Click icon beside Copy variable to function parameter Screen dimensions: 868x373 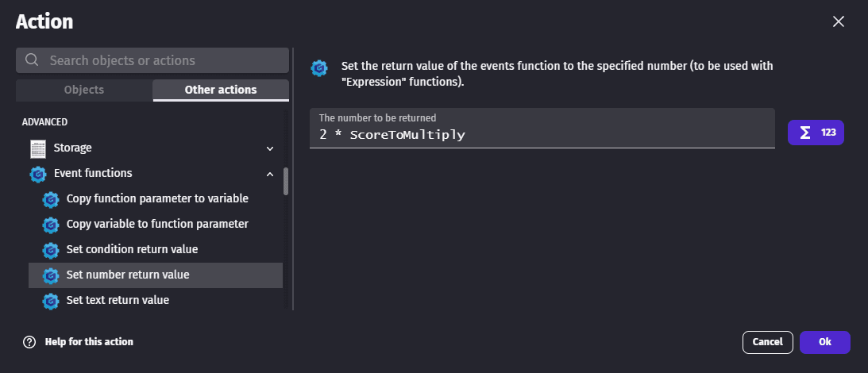(51, 225)
